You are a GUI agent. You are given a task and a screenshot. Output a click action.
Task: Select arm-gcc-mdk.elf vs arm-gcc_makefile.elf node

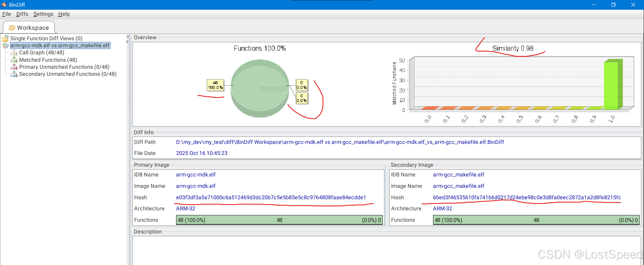click(x=60, y=45)
